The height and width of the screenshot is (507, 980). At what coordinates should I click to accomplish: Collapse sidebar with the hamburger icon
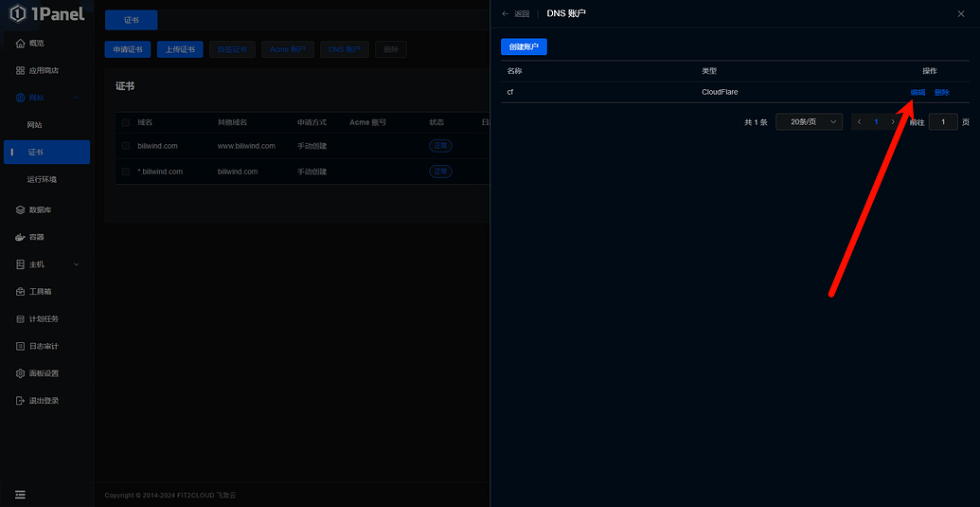[21, 495]
